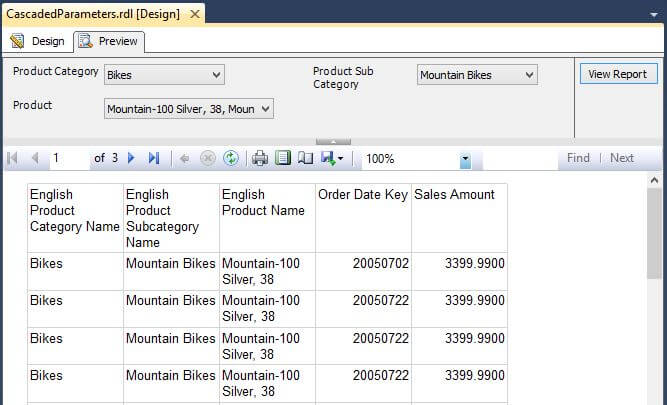Viewport: 667px width, 405px height.
Task: Switch to the Design tab
Action: click(38, 41)
